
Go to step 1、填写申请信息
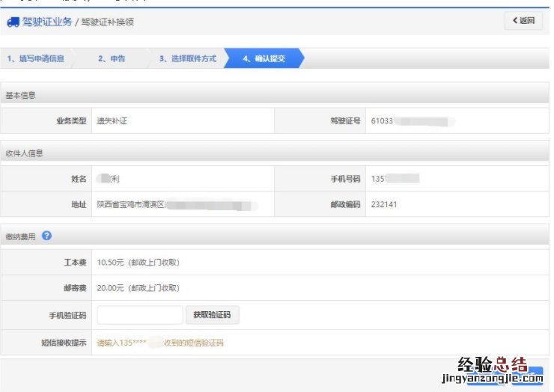point(36,58)
